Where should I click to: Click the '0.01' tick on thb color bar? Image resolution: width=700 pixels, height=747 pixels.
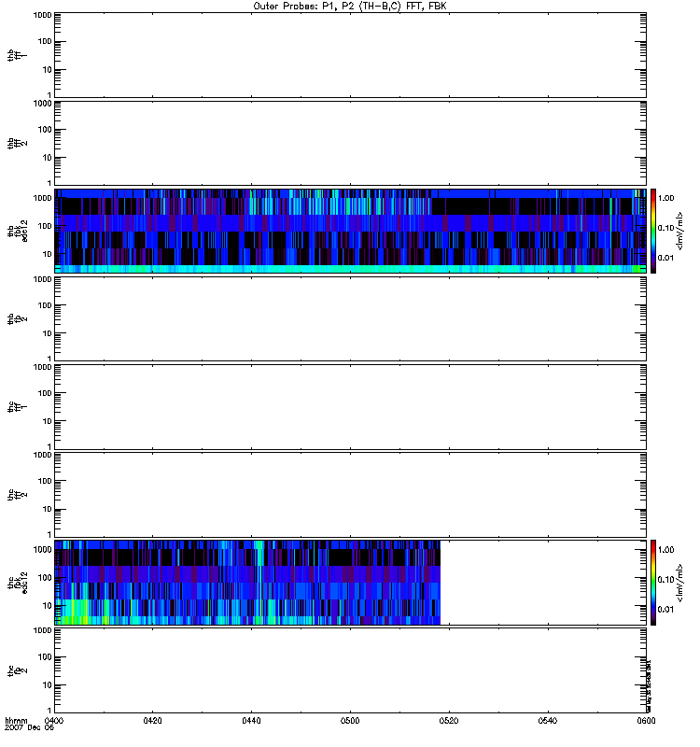[666, 258]
